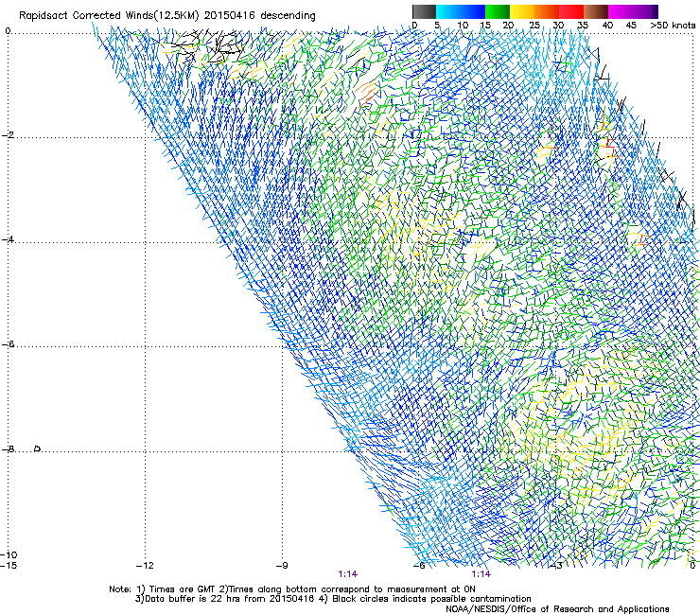Click the "30" legend tick label
This screenshot has width=700, height=615.
coord(558,26)
